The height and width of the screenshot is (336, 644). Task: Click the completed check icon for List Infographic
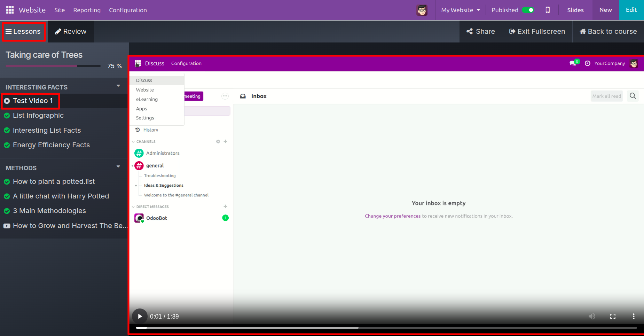[x=7, y=115]
